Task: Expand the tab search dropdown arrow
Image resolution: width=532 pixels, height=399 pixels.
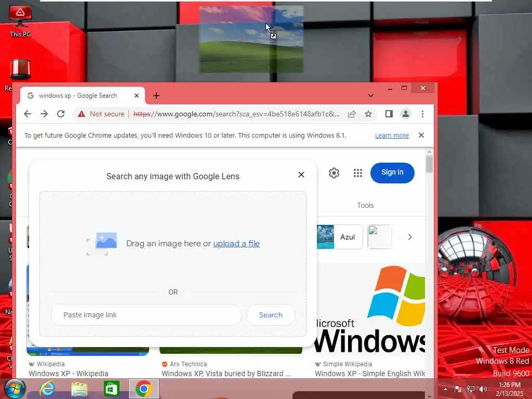Action: click(371, 96)
